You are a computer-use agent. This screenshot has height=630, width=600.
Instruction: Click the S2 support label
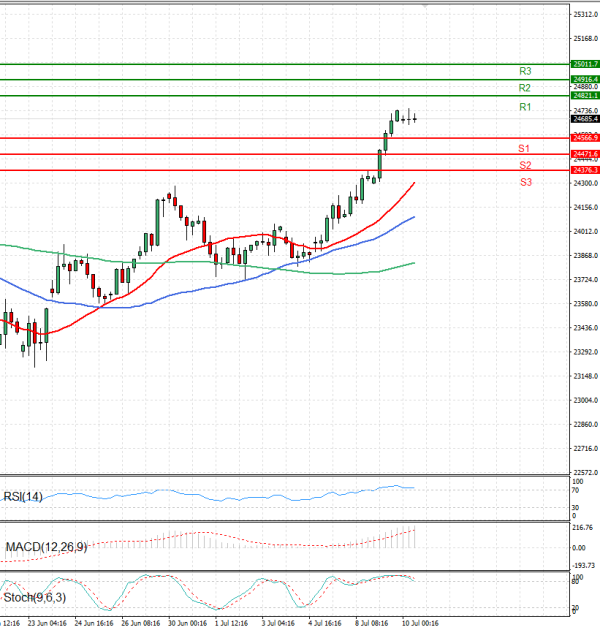tap(525, 166)
